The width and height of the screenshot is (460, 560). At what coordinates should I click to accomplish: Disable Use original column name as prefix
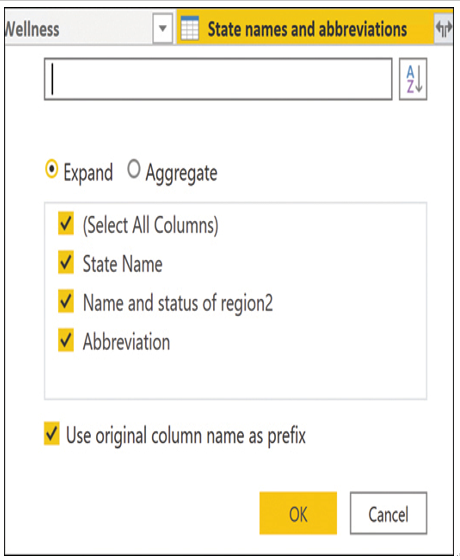tap(52, 434)
